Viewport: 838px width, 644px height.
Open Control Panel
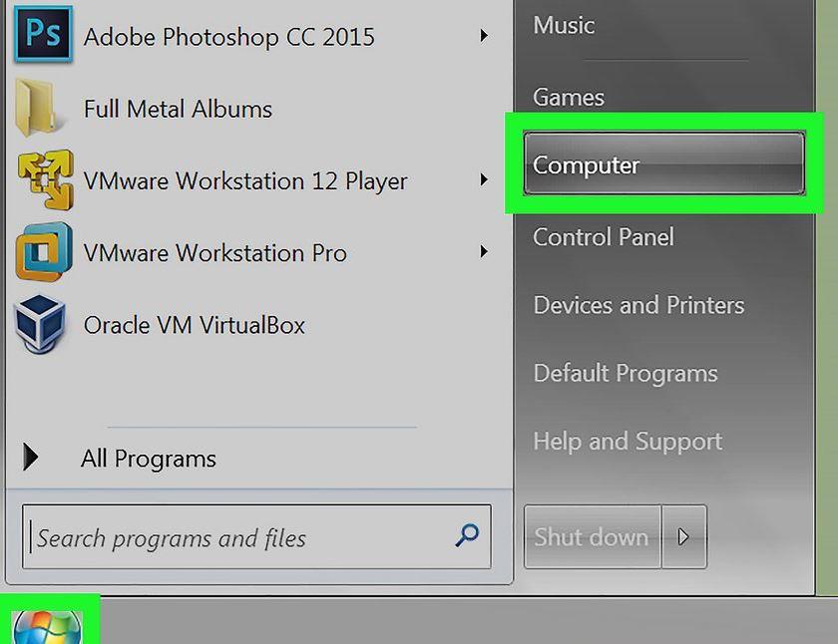(604, 237)
